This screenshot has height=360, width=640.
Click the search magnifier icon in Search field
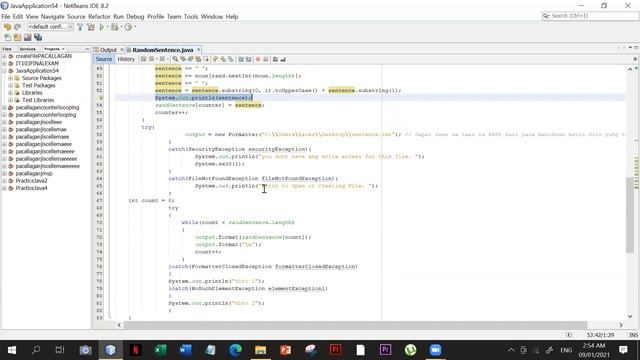pyautogui.click(x=546, y=16)
